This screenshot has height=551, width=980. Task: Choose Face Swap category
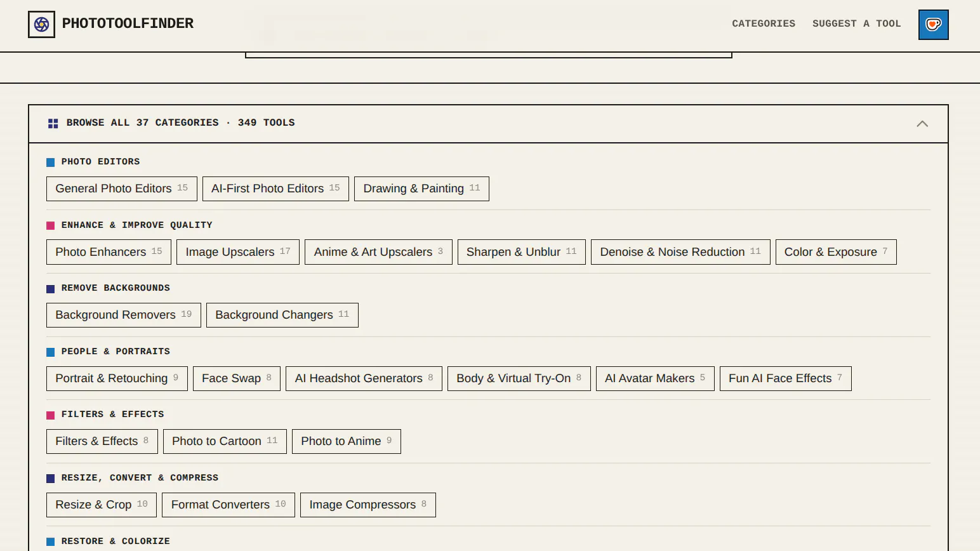(x=237, y=378)
